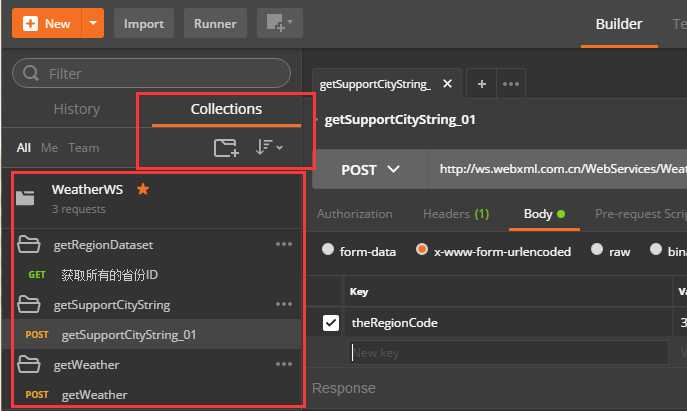Select the Me filter

[50, 148]
